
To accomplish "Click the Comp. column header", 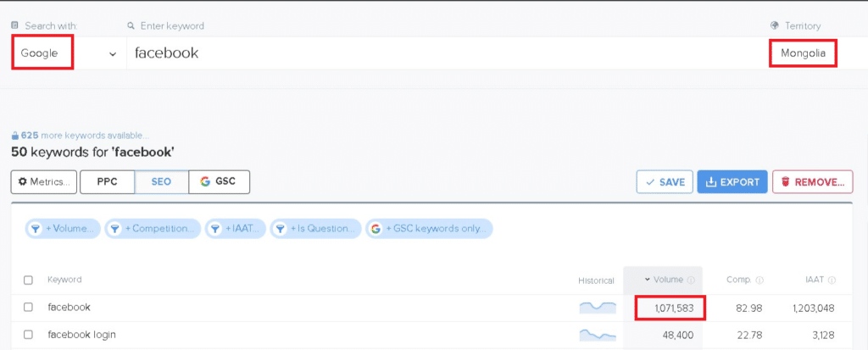I will 739,280.
